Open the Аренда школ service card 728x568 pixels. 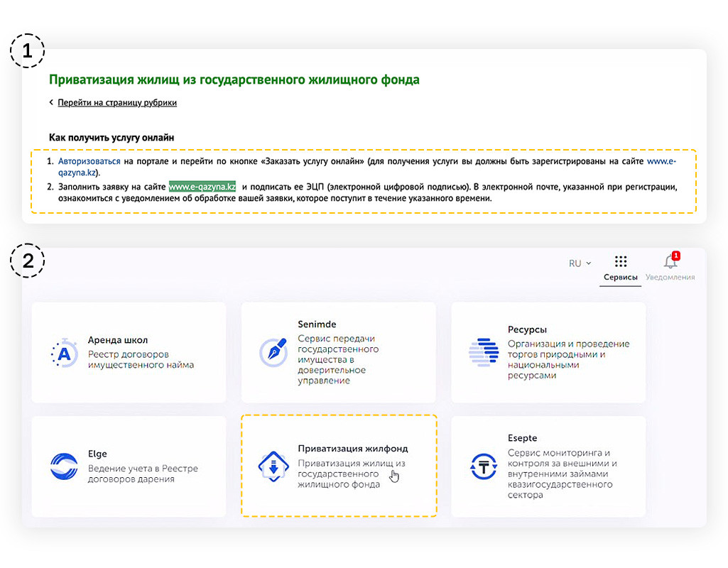click(129, 353)
